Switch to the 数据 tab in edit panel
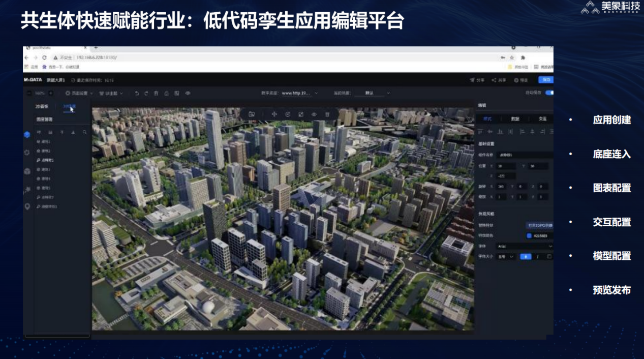This screenshot has width=644, height=359. coord(515,119)
